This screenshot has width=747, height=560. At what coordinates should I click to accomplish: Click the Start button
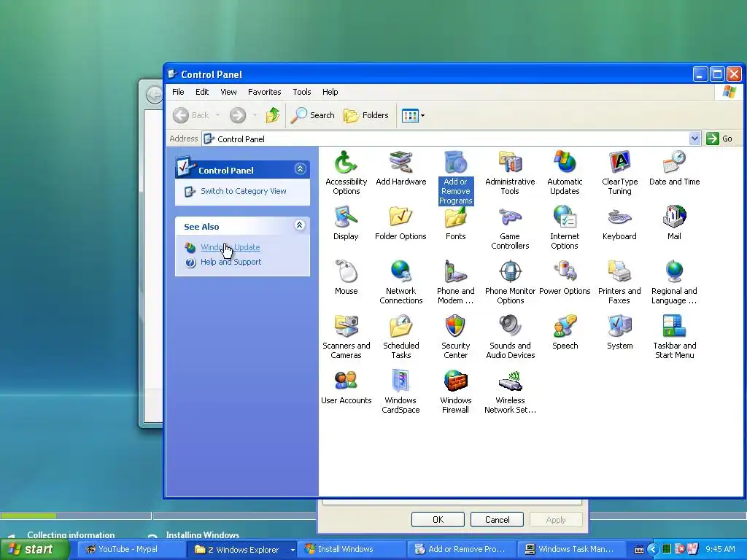[34, 549]
